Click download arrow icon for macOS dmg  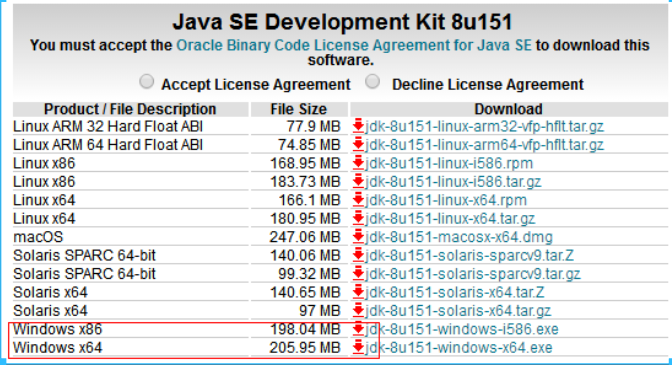point(358,237)
